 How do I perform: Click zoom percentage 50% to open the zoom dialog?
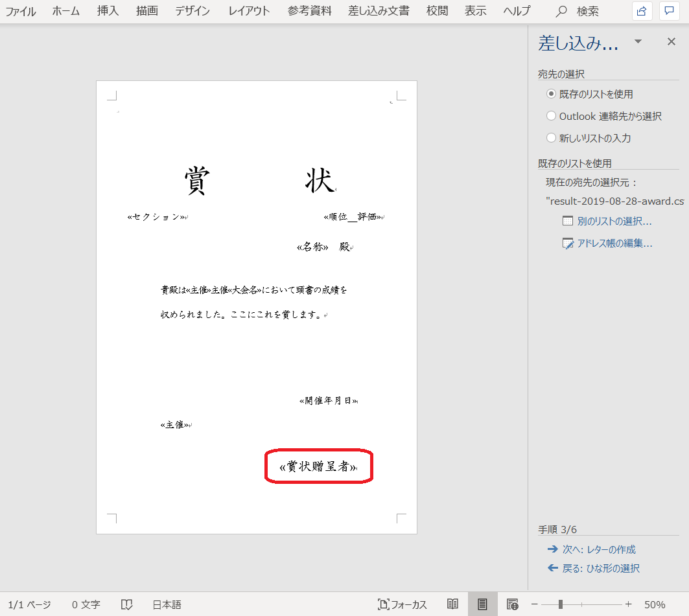click(655, 604)
